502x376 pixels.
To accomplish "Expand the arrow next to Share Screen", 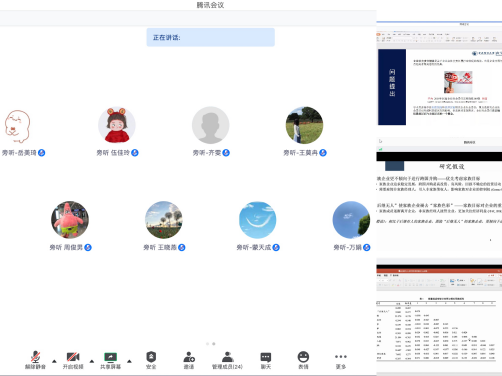I will (x=129, y=361).
